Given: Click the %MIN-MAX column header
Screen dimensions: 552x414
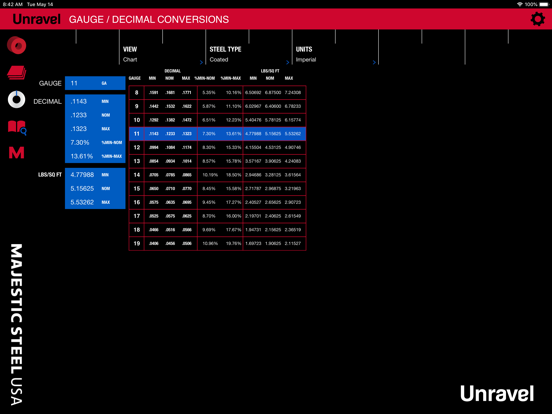Looking at the screenshot, I should 231,78.
